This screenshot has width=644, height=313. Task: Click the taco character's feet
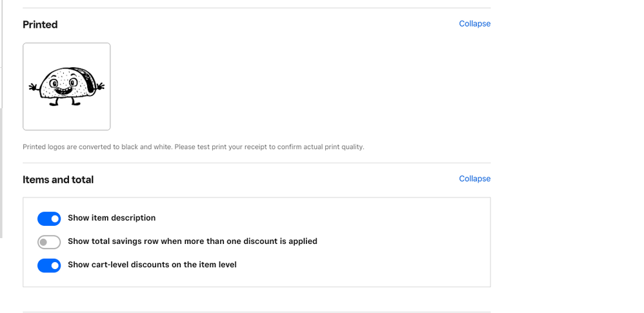coord(65,102)
